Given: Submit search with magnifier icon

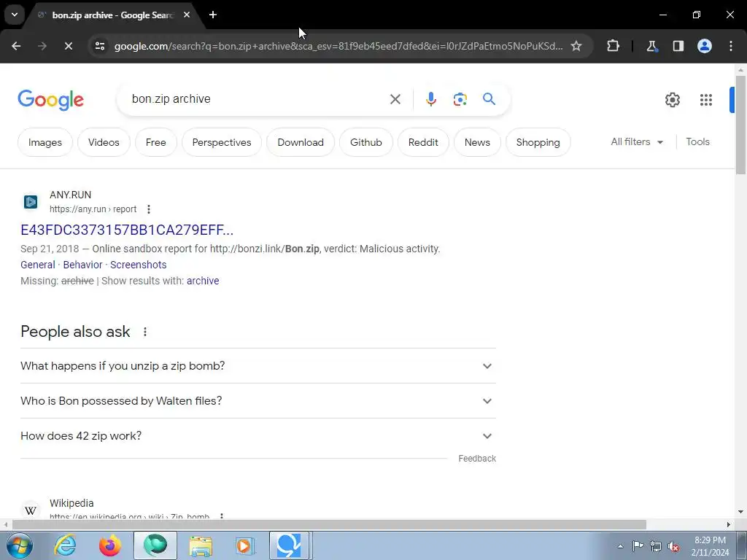Looking at the screenshot, I should (489, 99).
